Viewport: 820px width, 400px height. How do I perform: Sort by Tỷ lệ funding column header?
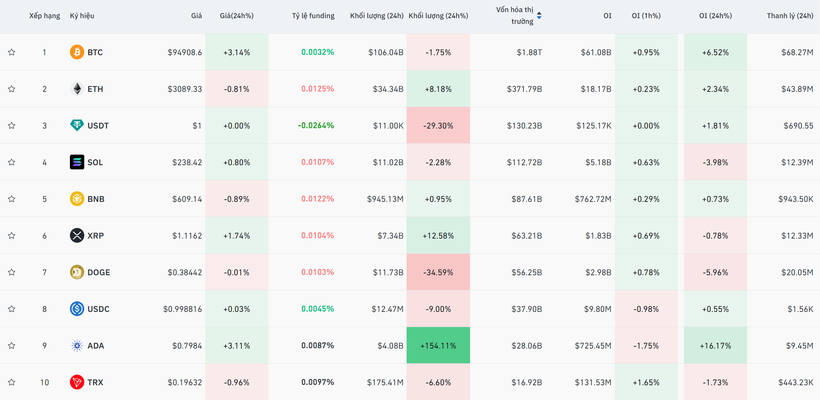[312, 16]
